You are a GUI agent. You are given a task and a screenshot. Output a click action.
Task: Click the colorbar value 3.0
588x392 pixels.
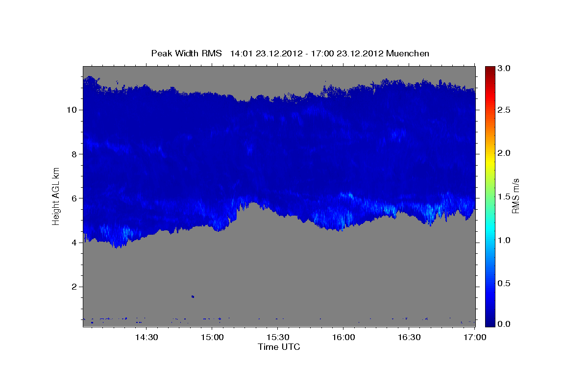505,69
